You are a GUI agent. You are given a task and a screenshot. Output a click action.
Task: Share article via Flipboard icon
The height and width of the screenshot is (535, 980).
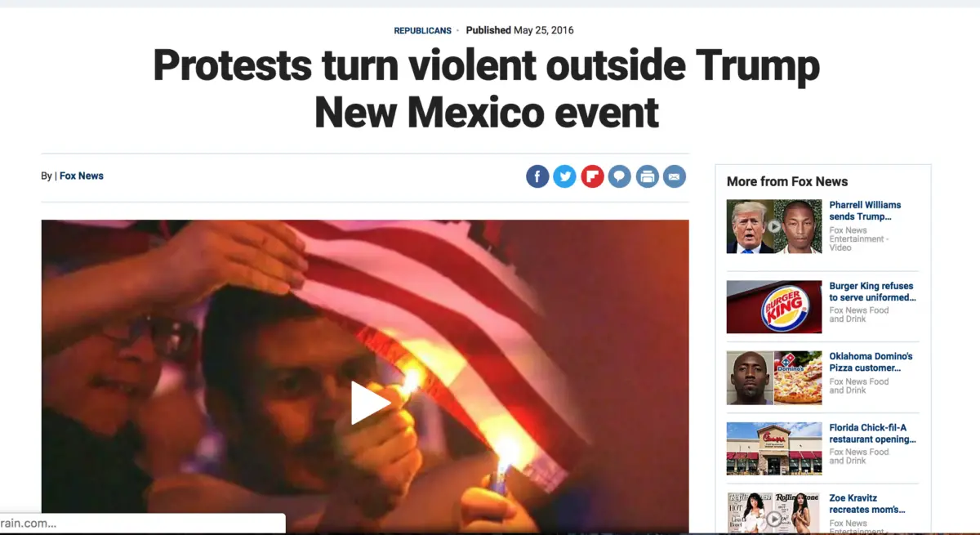[592, 176]
